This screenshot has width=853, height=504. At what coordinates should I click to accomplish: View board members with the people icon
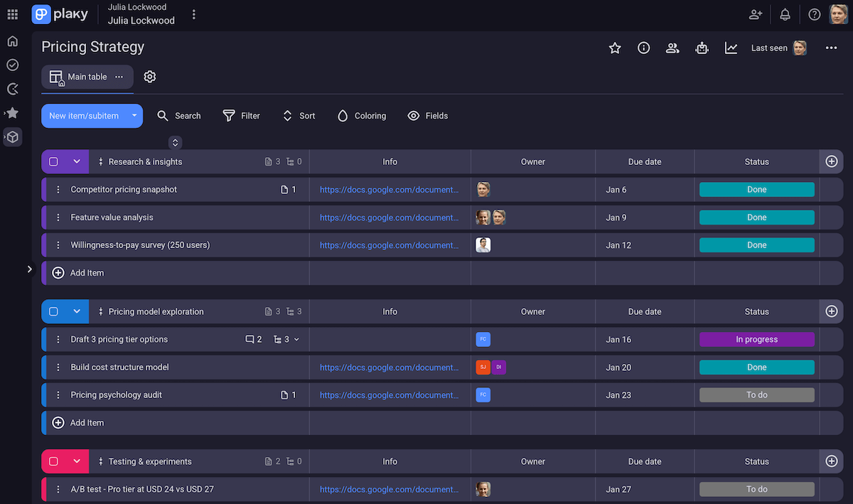tap(672, 48)
